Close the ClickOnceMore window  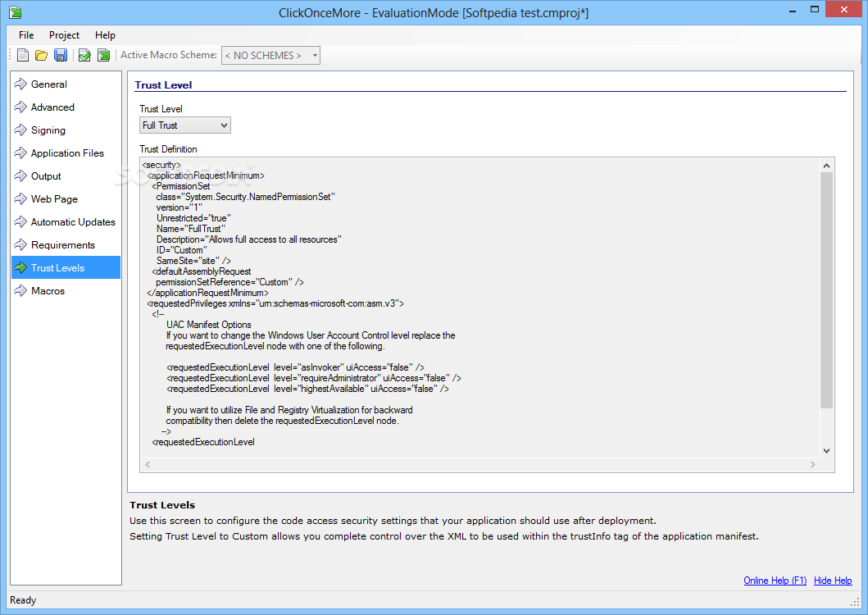[x=844, y=9]
